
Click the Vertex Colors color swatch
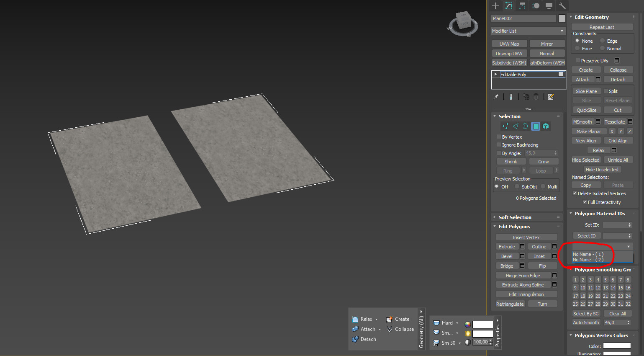coord(617,346)
